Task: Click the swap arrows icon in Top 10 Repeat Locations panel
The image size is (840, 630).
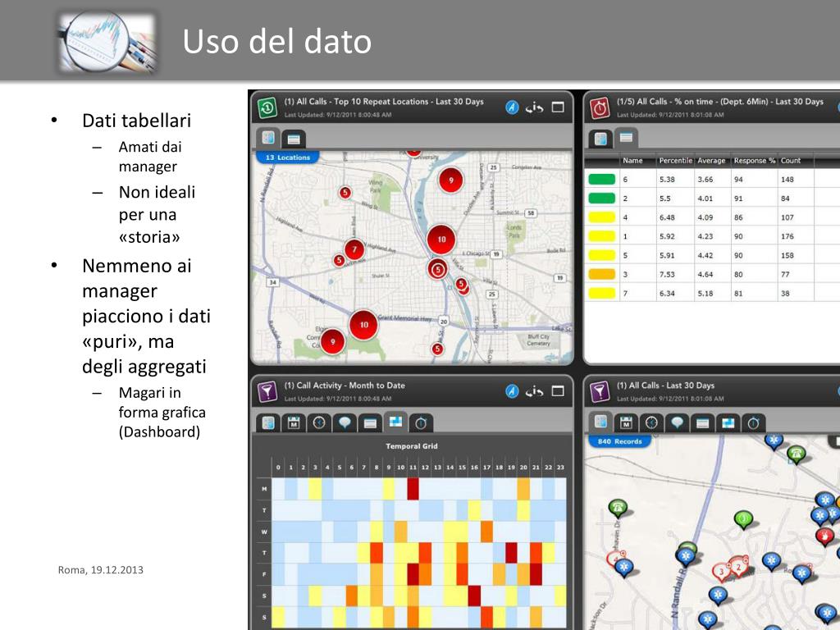Action: (534, 107)
